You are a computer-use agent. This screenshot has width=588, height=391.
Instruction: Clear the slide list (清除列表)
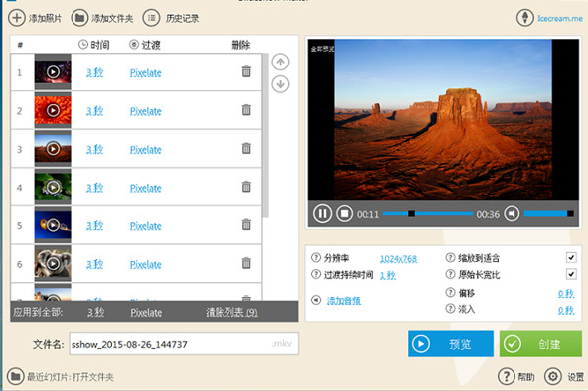(231, 312)
